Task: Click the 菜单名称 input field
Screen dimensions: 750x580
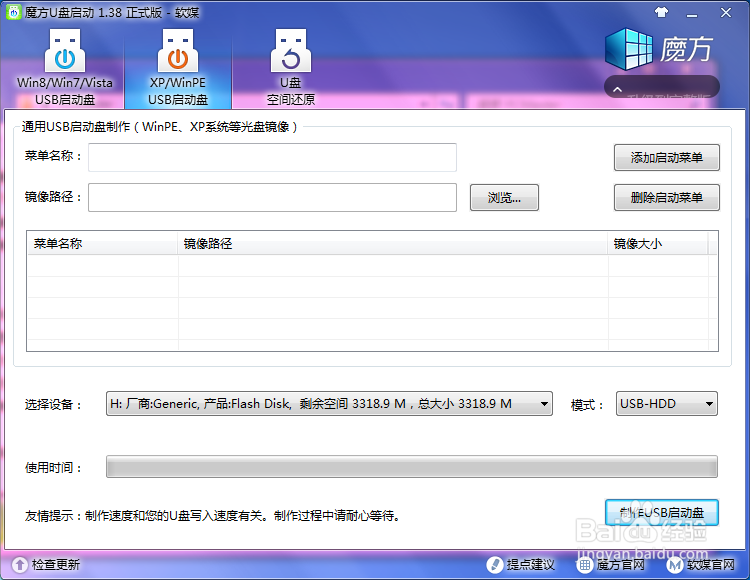Action: (x=272, y=157)
